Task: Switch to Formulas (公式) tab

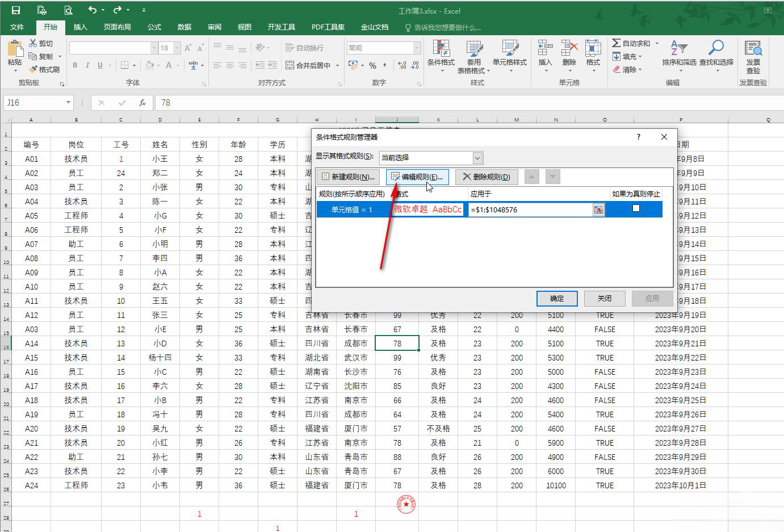Action: tap(154, 27)
